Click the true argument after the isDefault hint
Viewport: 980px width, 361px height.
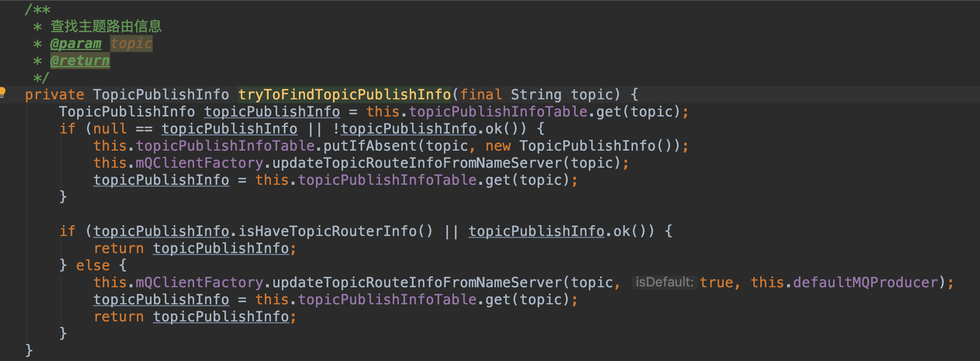(717, 283)
